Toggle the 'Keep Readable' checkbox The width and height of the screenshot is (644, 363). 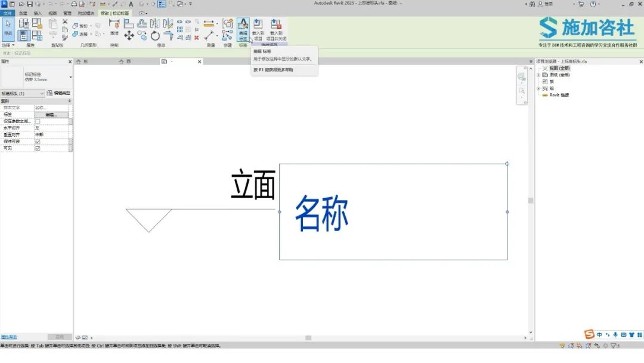coord(38,141)
